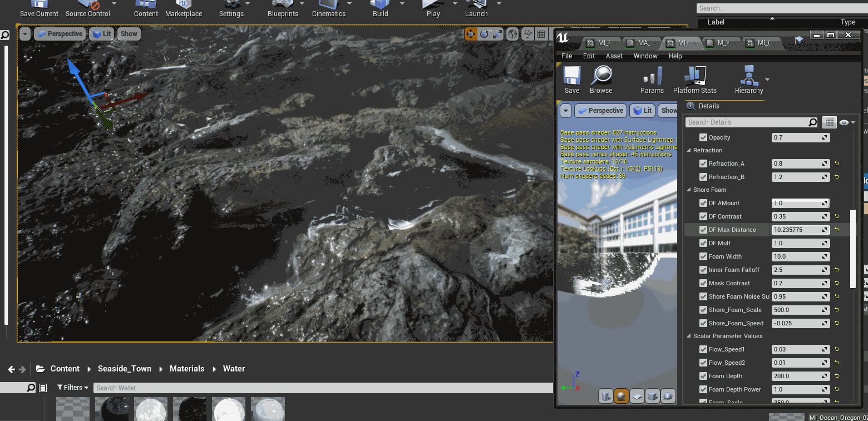This screenshot has height=421, width=868.
Task: Click the Save icon in material editor
Action: click(572, 80)
